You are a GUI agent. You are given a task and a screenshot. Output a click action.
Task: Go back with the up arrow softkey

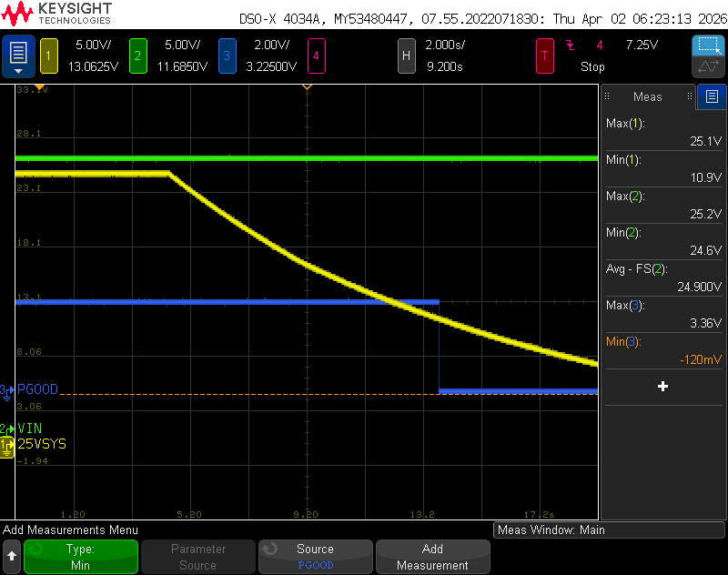pyautogui.click(x=12, y=556)
